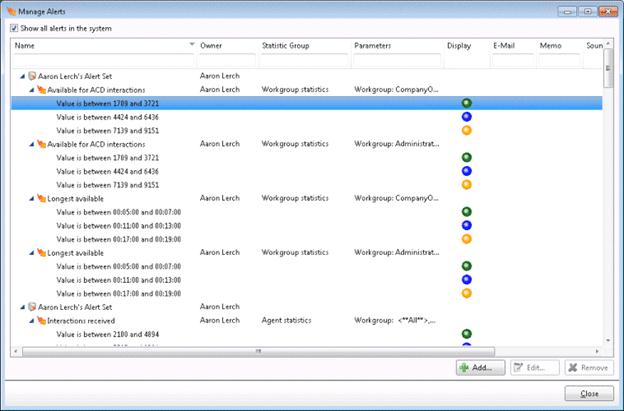Click the second Aaron Lerch's Alert Set icon
This screenshot has width=624, height=411.
pos(34,306)
